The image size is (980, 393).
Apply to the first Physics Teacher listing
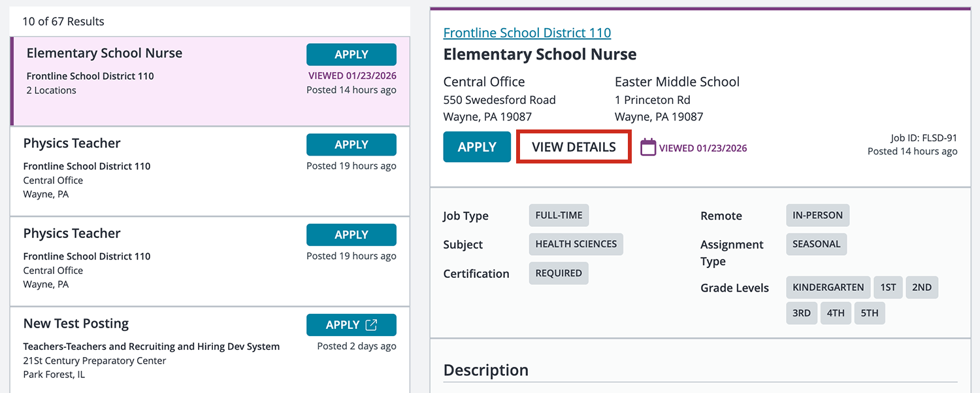(351, 145)
